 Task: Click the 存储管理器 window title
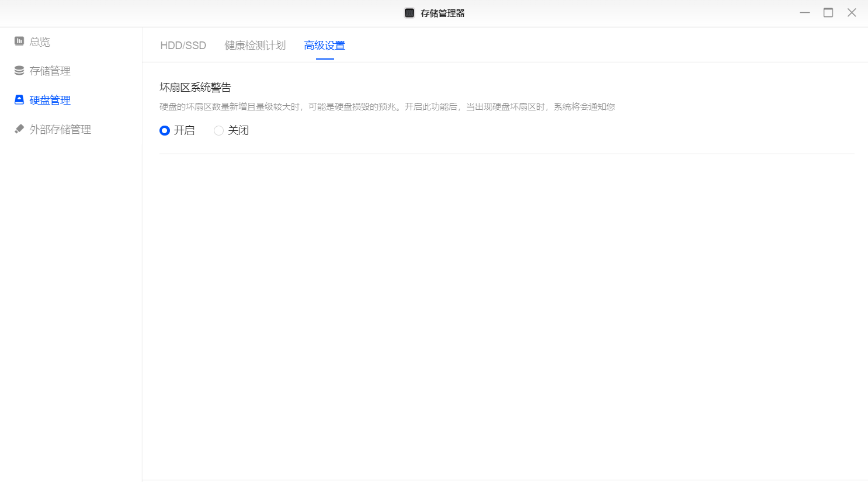tap(443, 13)
